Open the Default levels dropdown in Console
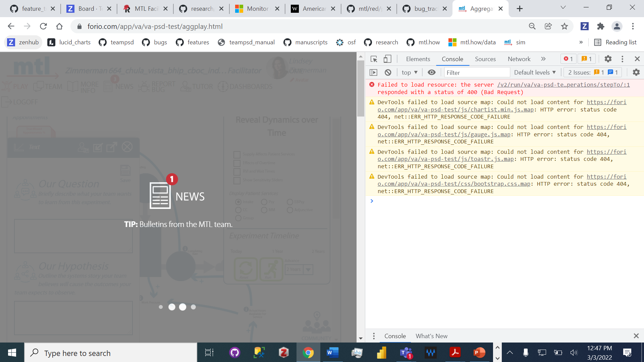This screenshot has width=644, height=362. (x=535, y=72)
